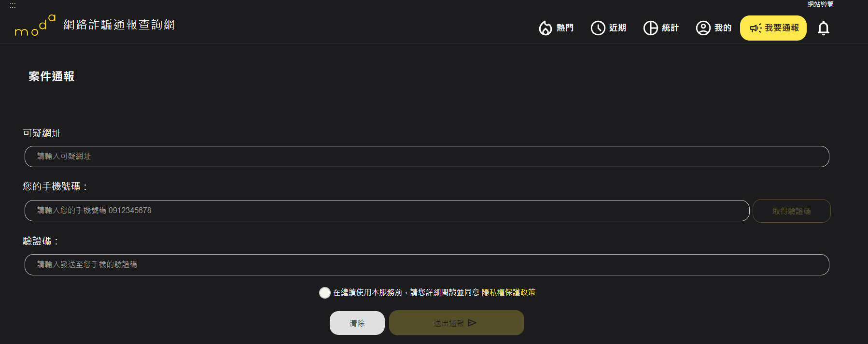
Task: Focus the 手機號碼 input field
Action: [x=387, y=211]
